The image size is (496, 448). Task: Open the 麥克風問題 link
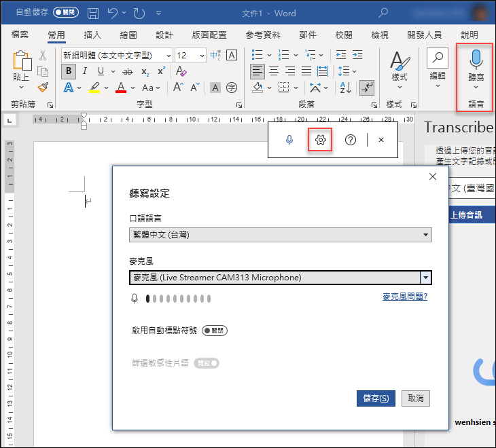404,297
